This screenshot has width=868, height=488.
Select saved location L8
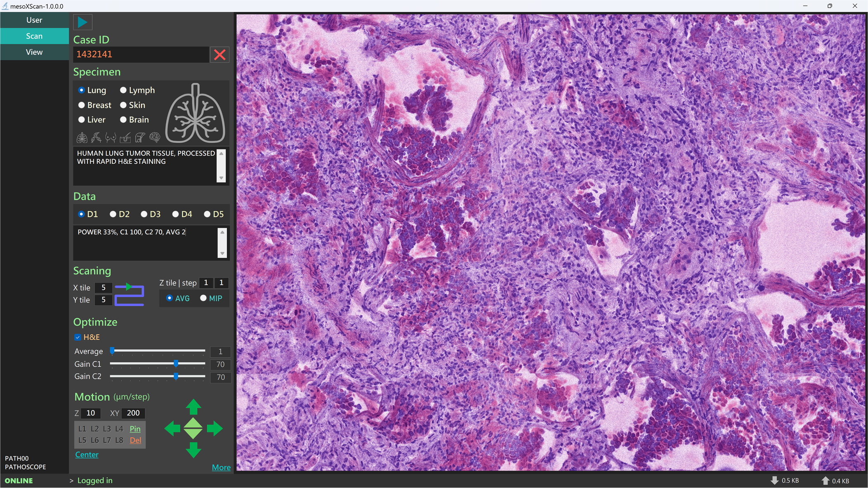[x=119, y=440]
